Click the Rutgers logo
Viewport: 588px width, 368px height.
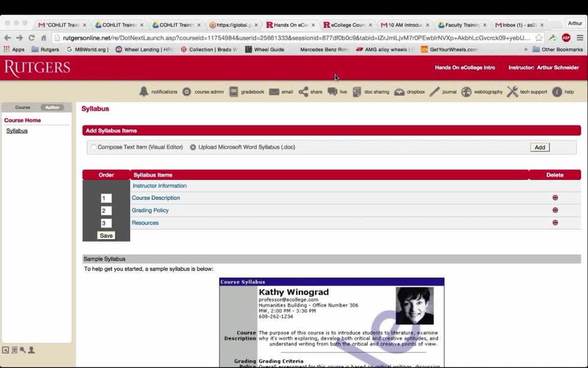pyautogui.click(x=37, y=68)
